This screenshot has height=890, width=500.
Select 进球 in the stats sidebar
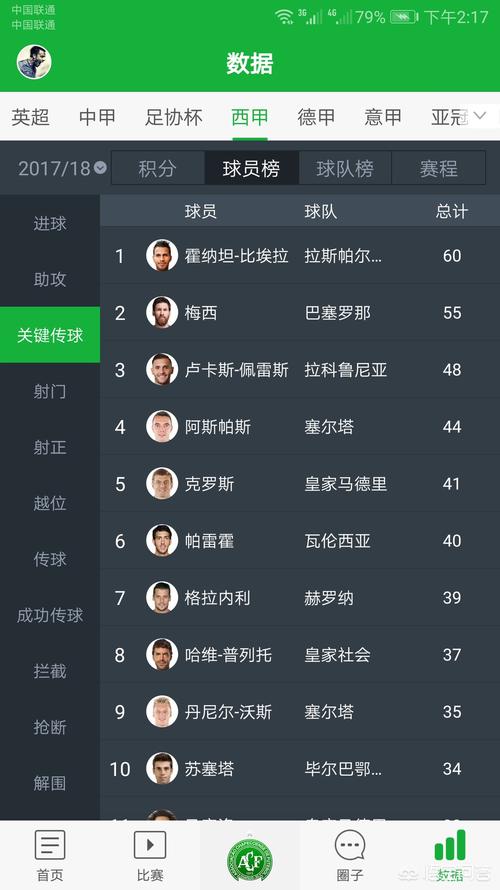pyautogui.click(x=50, y=224)
